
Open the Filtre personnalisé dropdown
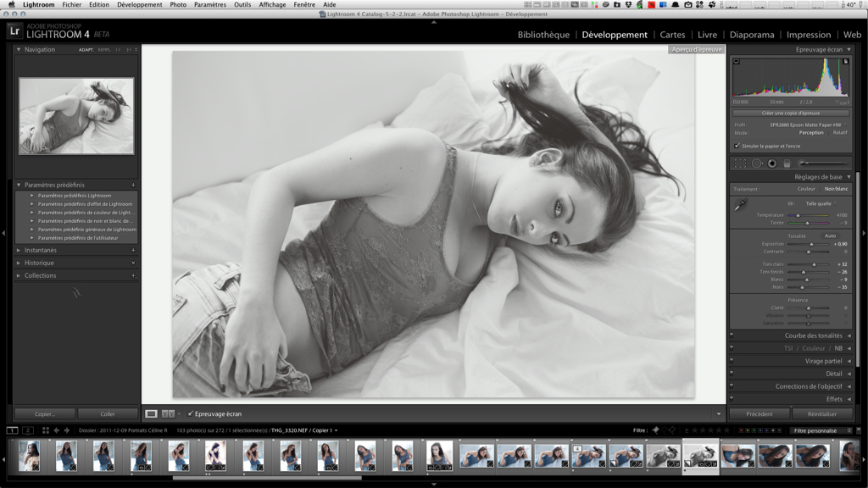click(x=814, y=430)
